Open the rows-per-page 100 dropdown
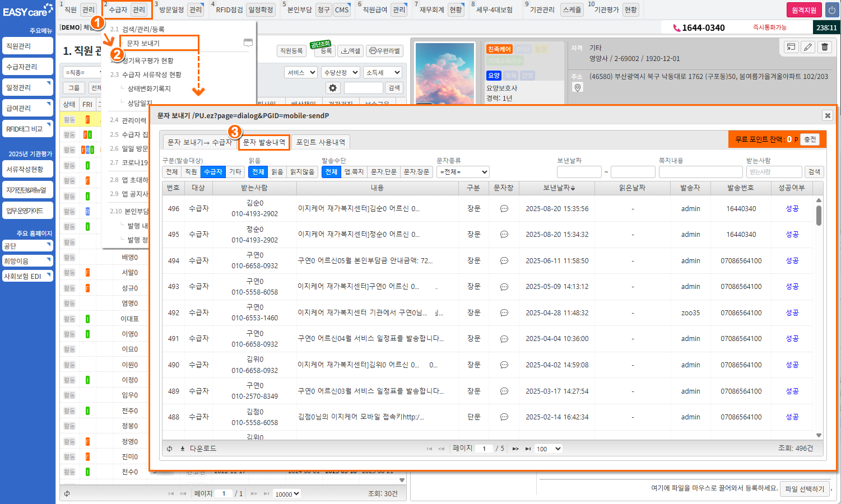841x504 pixels. [549, 449]
